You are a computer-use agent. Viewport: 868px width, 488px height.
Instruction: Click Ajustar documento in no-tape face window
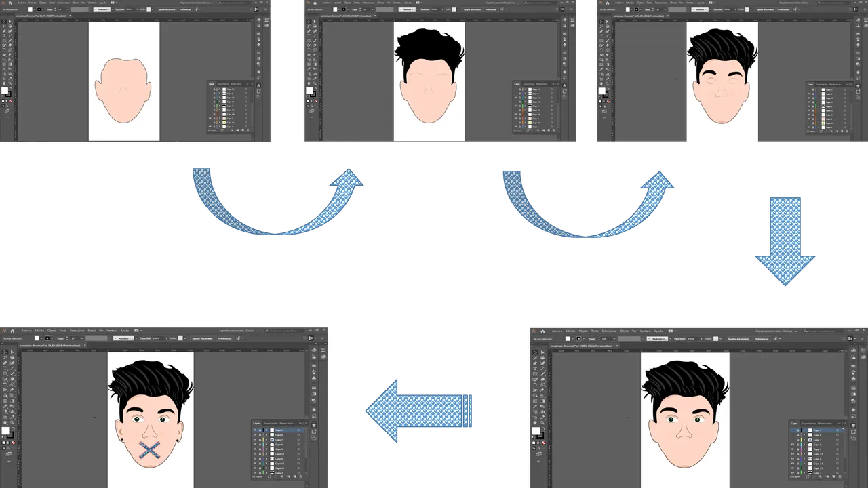pyautogui.click(x=738, y=339)
